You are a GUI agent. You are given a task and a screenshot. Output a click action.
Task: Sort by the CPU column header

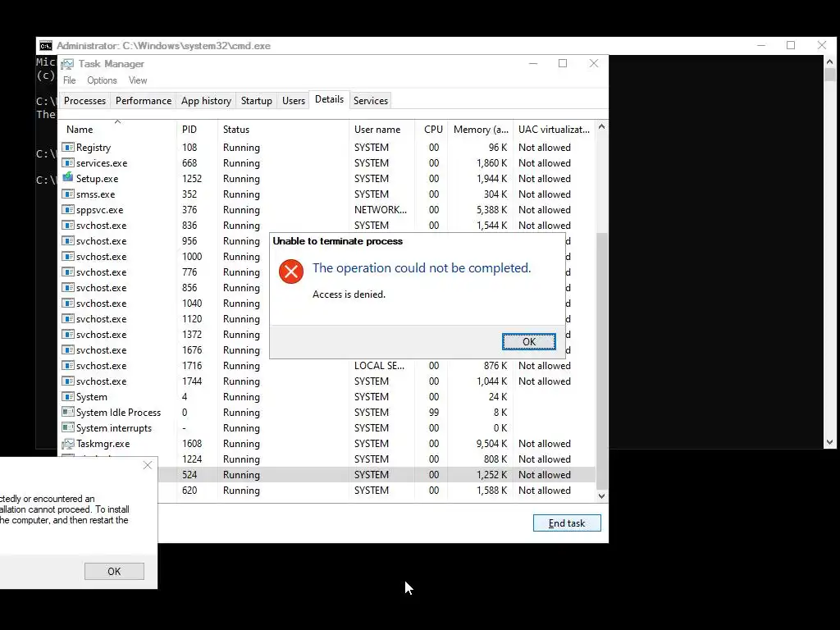pyautogui.click(x=431, y=129)
